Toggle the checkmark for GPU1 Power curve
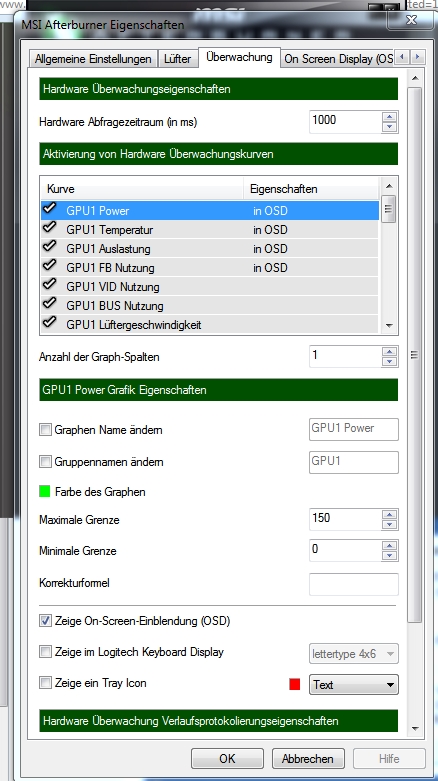The width and height of the screenshot is (438, 781). tap(49, 209)
